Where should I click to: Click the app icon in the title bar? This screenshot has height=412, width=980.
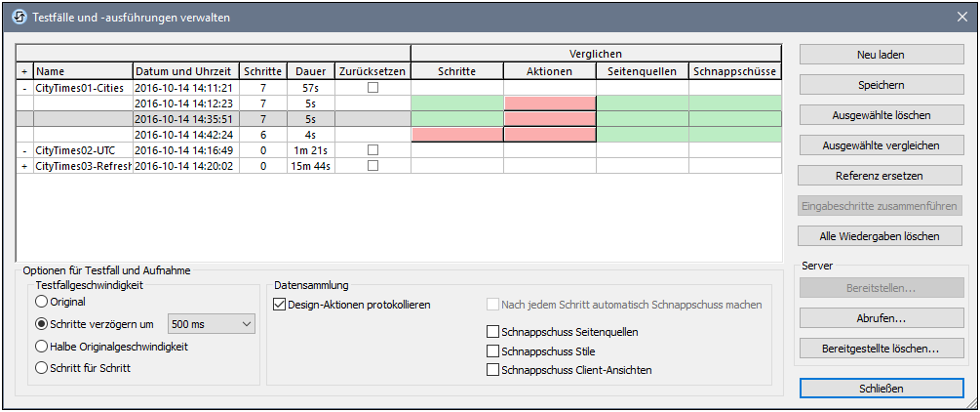click(20, 17)
